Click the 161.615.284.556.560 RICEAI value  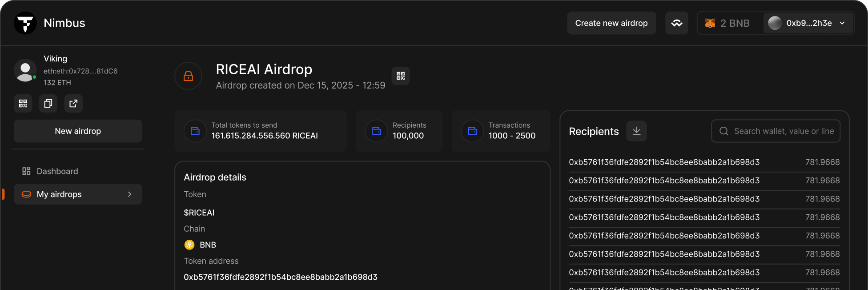point(265,136)
